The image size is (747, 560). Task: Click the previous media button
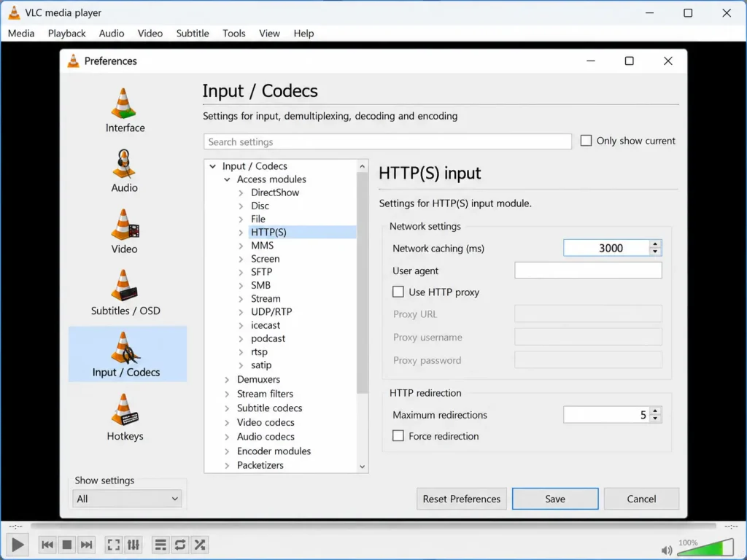click(47, 545)
